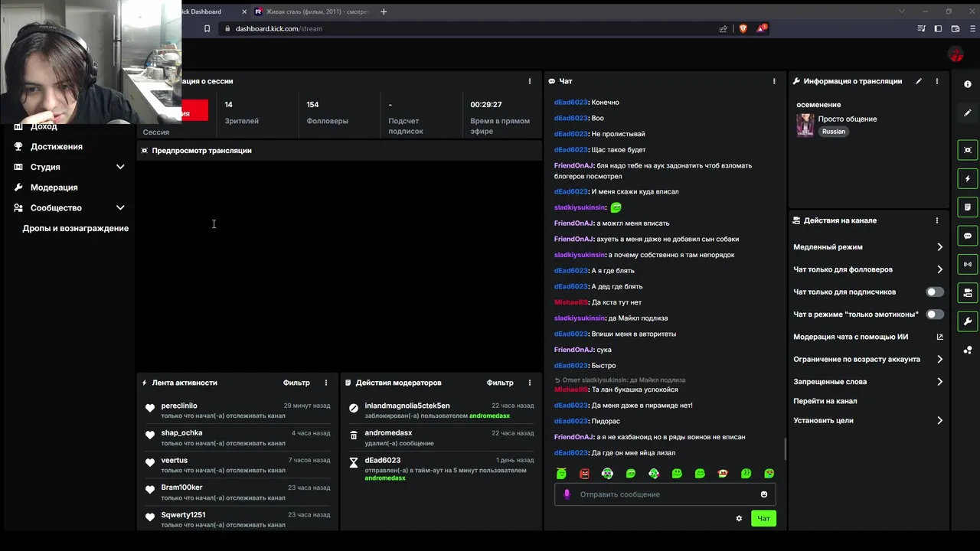The width and height of the screenshot is (980, 551).
Task: Switch to the Живая сталь browser tab
Action: (312, 11)
